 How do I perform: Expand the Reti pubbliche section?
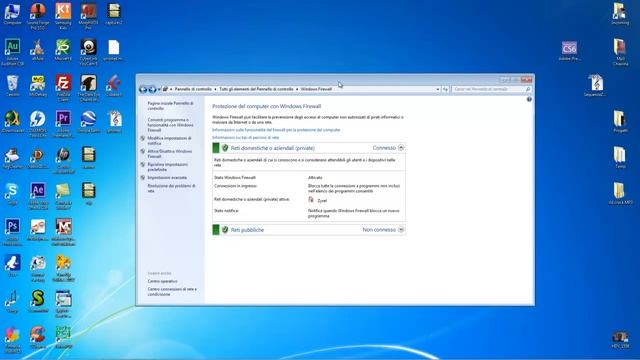401,230
